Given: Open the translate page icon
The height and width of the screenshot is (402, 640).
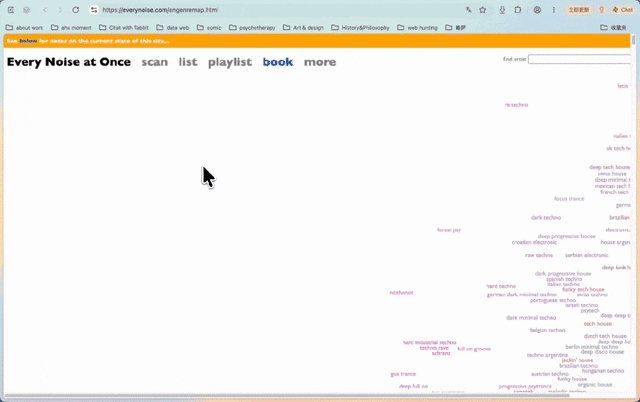Looking at the screenshot, I should click(x=469, y=10).
